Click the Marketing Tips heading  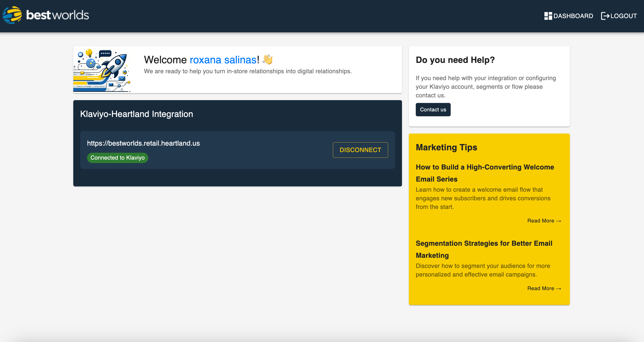pos(447,147)
